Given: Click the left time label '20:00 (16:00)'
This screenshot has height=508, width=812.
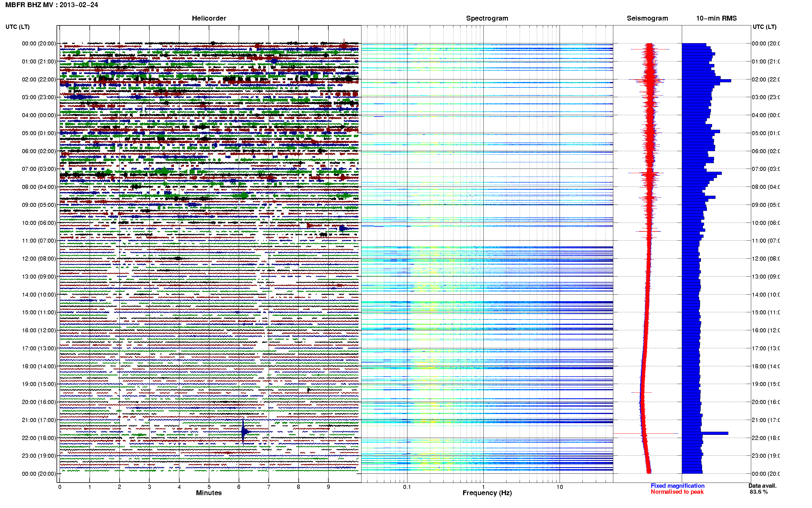Looking at the screenshot, I should tap(39, 402).
